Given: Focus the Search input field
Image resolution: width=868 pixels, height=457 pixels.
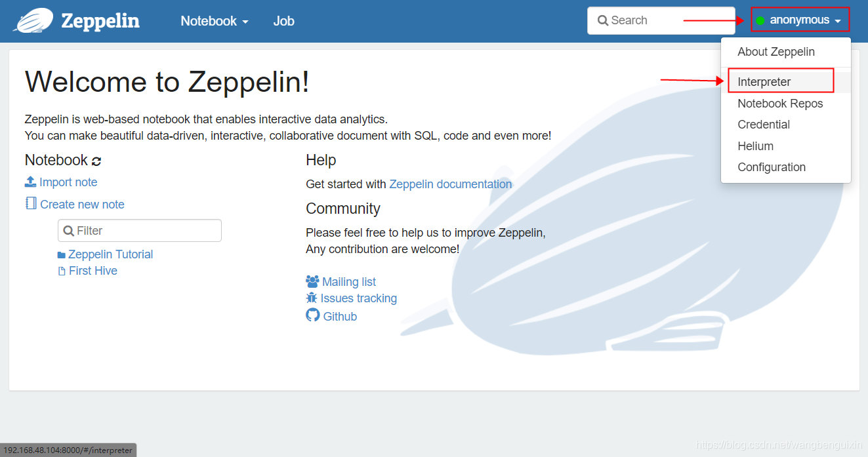Looking at the screenshot, I should (x=661, y=20).
